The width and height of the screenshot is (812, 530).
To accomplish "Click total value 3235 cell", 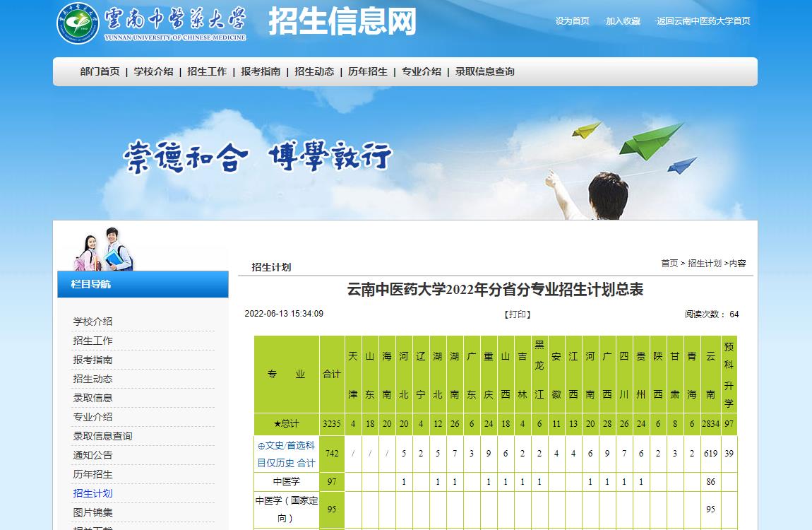I will tap(332, 424).
